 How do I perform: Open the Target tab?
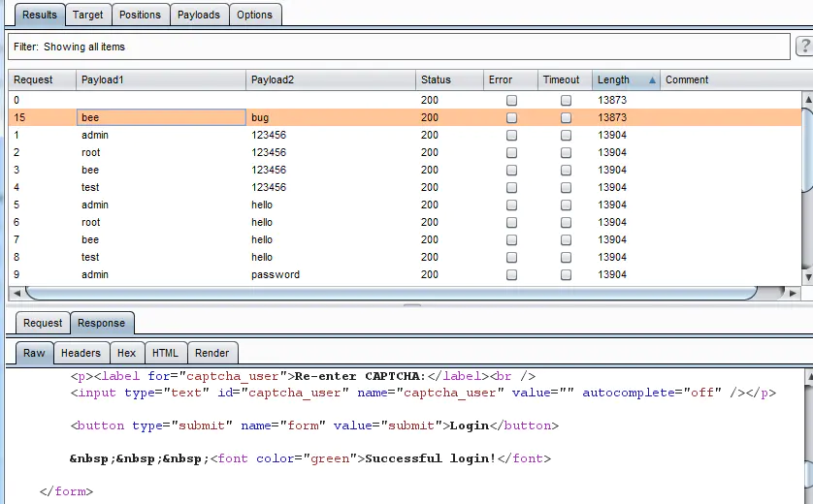pyautogui.click(x=87, y=15)
